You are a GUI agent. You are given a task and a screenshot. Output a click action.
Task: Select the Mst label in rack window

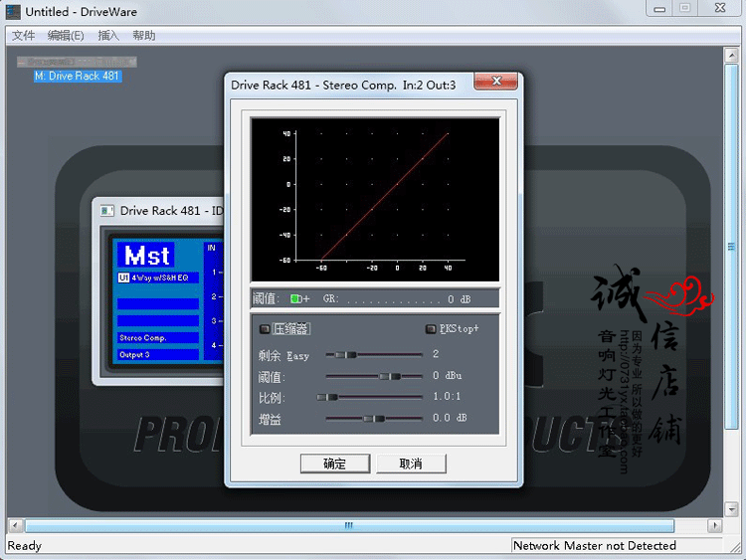coord(146,256)
